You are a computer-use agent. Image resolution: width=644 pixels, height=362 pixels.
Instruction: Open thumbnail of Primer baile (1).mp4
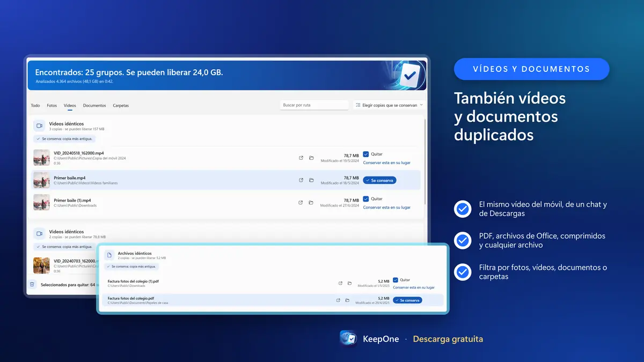coord(42,203)
